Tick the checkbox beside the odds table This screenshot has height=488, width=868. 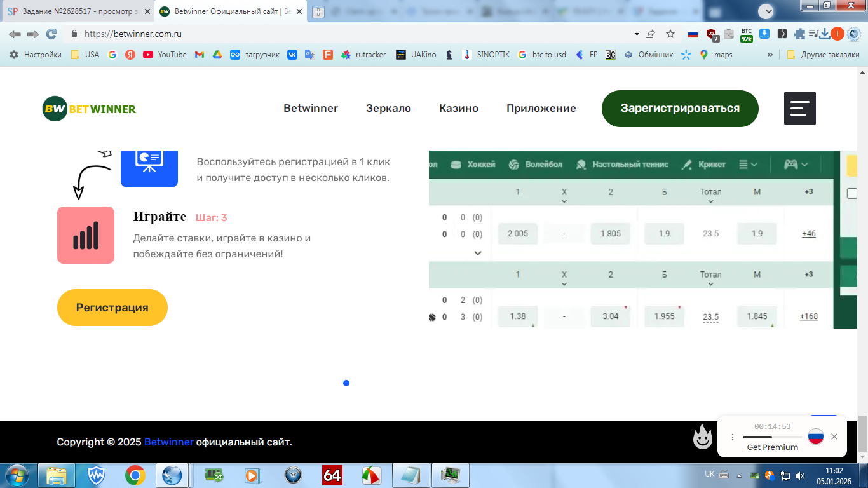852,193
